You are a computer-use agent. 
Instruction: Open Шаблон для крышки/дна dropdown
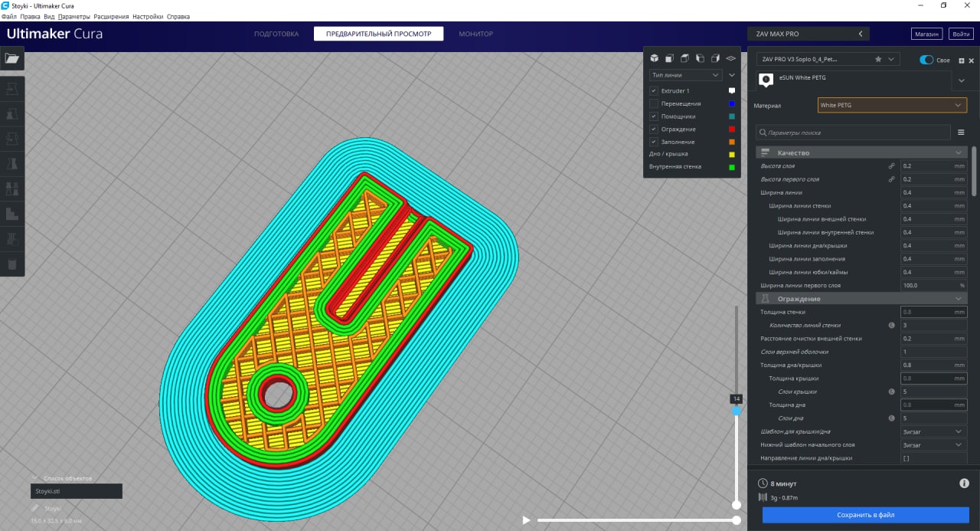tap(933, 431)
